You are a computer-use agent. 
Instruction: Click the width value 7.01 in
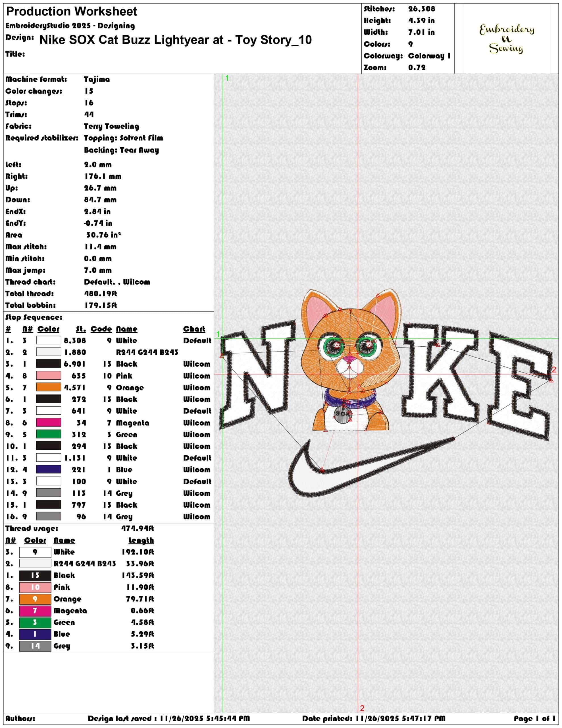[x=422, y=32]
